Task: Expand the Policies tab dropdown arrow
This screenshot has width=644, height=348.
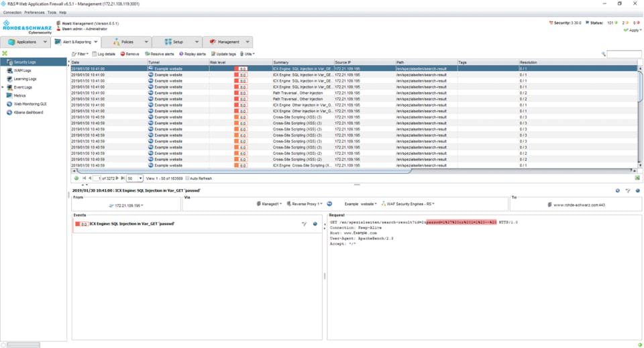Action: pos(146,42)
